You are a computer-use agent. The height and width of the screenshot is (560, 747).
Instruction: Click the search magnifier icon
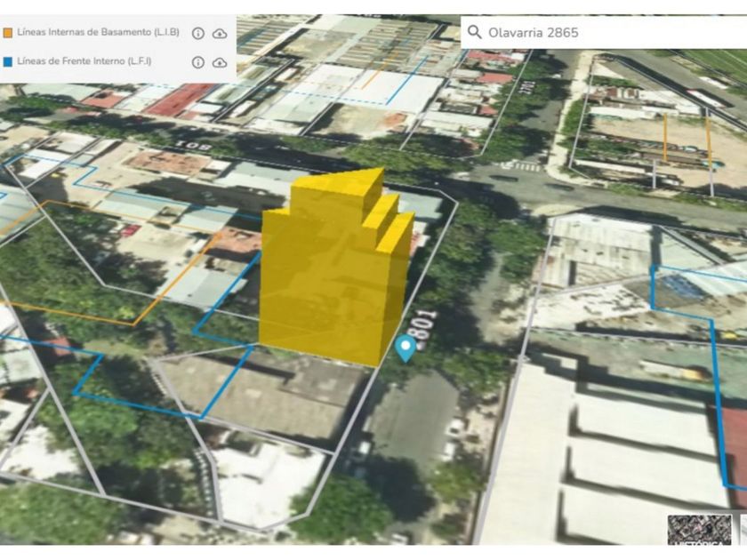(474, 33)
